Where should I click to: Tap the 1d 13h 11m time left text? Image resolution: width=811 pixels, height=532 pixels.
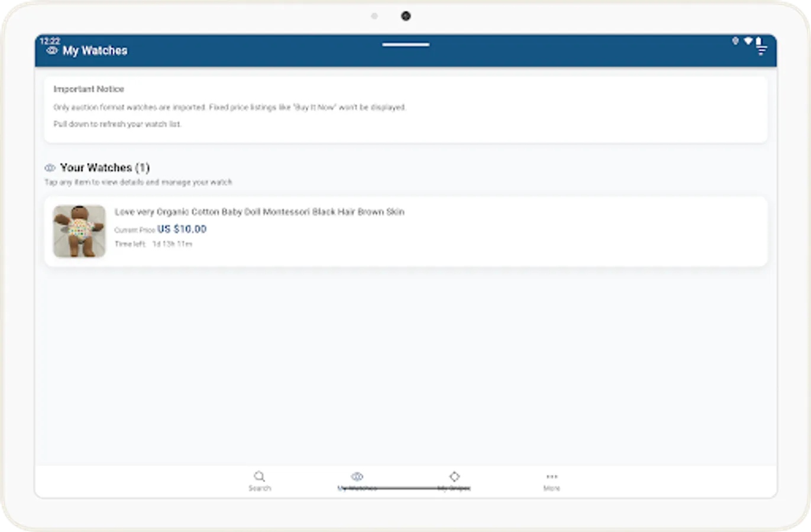[172, 244]
